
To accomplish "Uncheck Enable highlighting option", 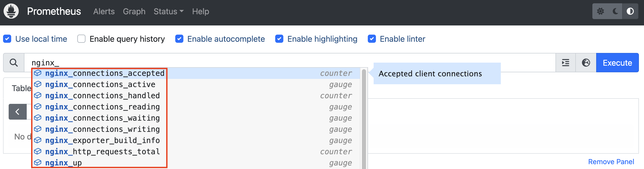I will 279,39.
